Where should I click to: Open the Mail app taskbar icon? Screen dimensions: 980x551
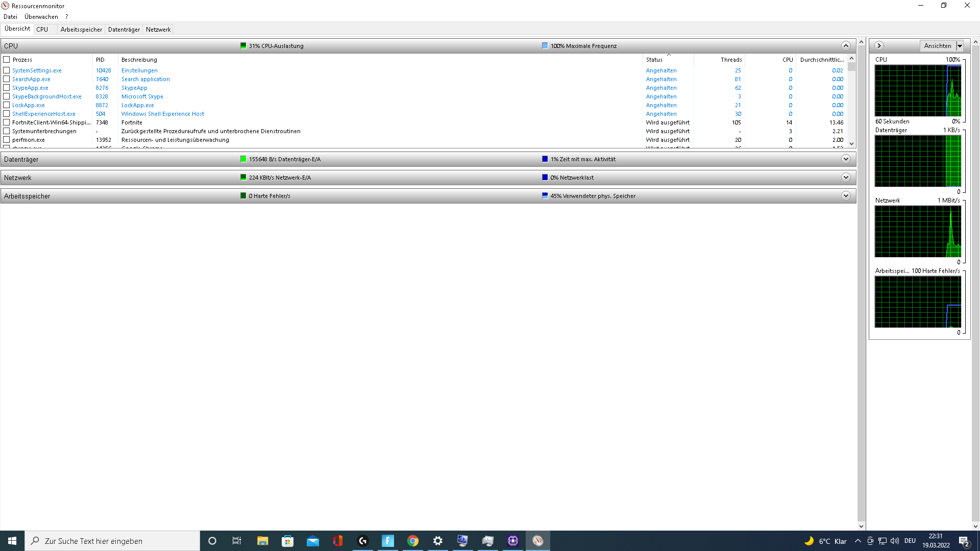tap(312, 541)
